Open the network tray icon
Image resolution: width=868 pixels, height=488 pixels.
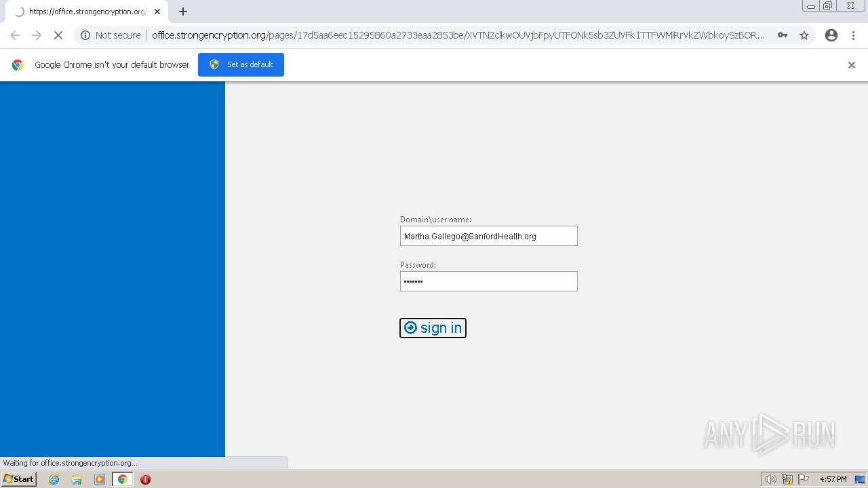pos(787,479)
